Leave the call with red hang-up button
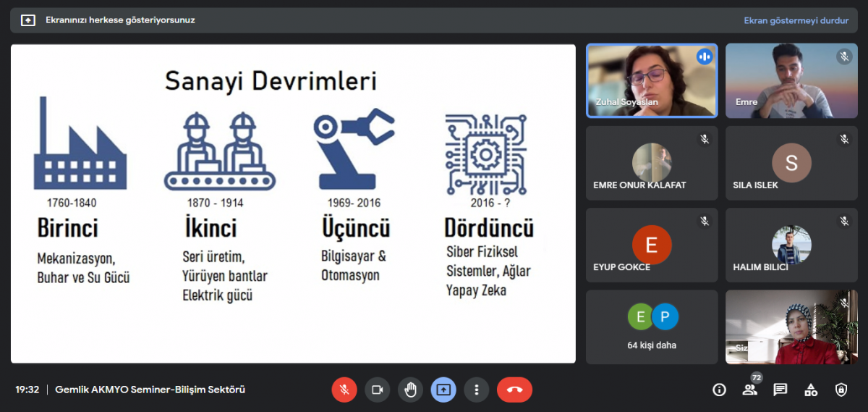868x412 pixels. pyautogui.click(x=514, y=390)
